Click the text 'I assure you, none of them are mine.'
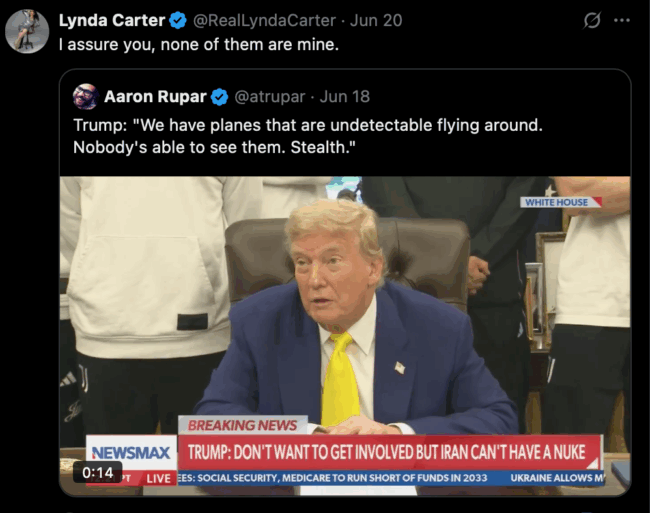 coord(199,44)
